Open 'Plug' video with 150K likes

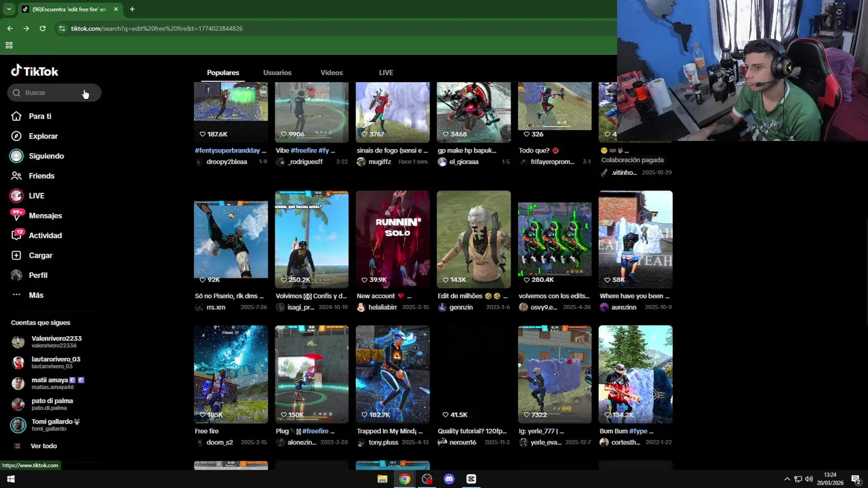pos(311,374)
